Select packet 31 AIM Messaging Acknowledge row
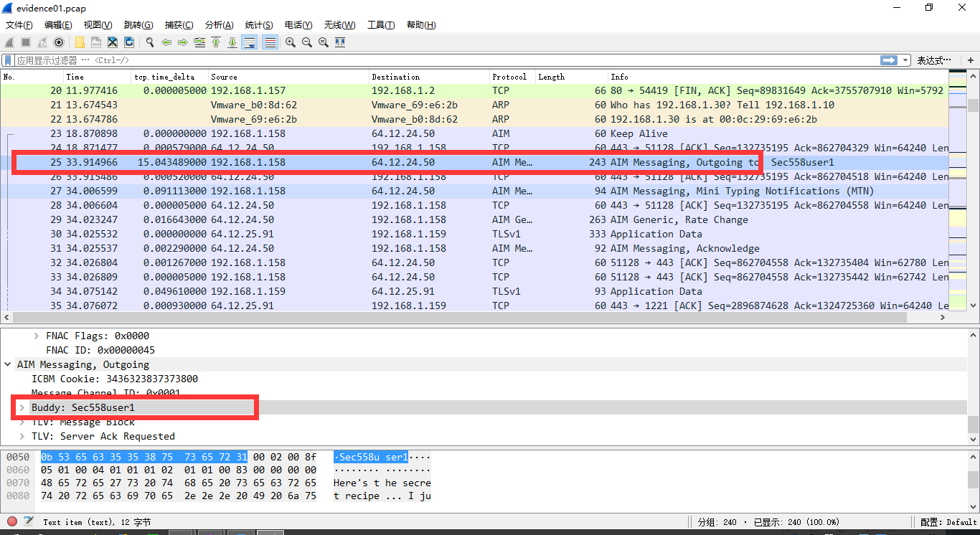980x535 pixels. (474, 248)
